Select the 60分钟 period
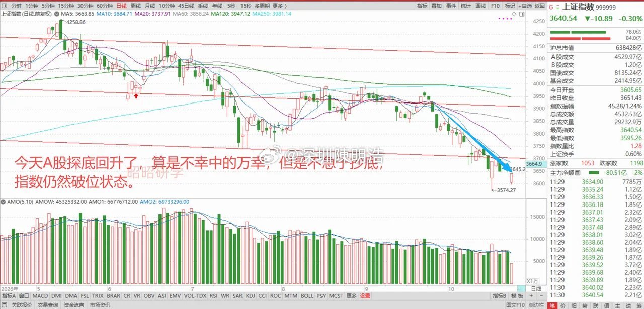 (104, 6)
